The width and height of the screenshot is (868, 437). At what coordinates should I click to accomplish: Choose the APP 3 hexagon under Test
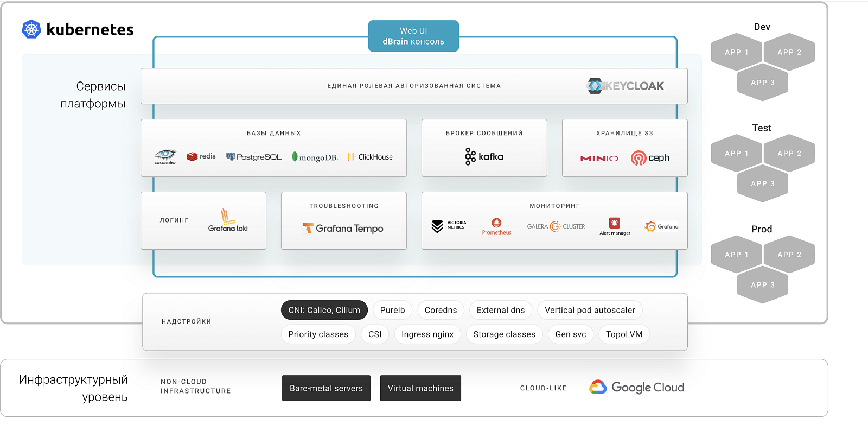pos(763,184)
